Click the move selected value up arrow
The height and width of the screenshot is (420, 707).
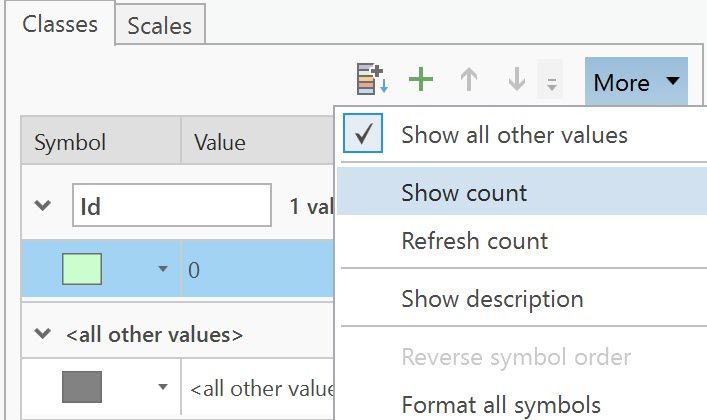point(468,81)
